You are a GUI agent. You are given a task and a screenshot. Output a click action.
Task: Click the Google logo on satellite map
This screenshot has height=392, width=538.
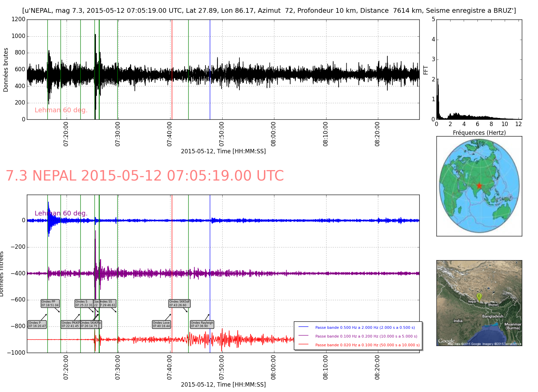point(446,341)
